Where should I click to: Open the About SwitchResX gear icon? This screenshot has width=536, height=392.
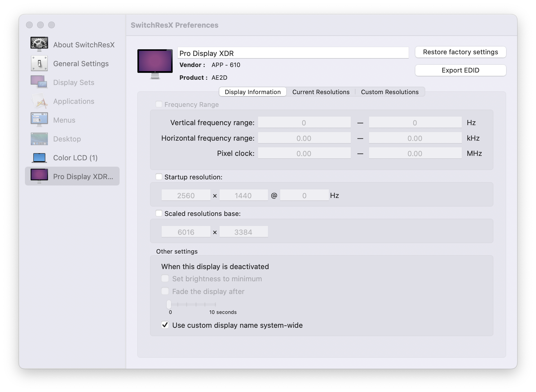coord(39,44)
